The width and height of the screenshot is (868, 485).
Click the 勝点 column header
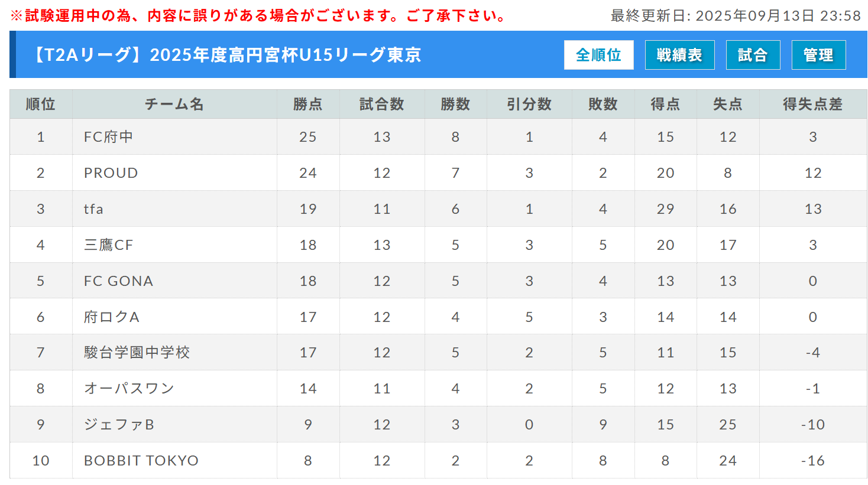click(x=308, y=104)
